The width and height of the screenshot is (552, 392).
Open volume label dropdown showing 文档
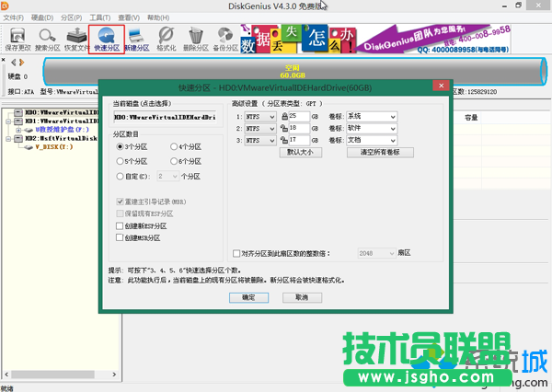[x=372, y=141]
